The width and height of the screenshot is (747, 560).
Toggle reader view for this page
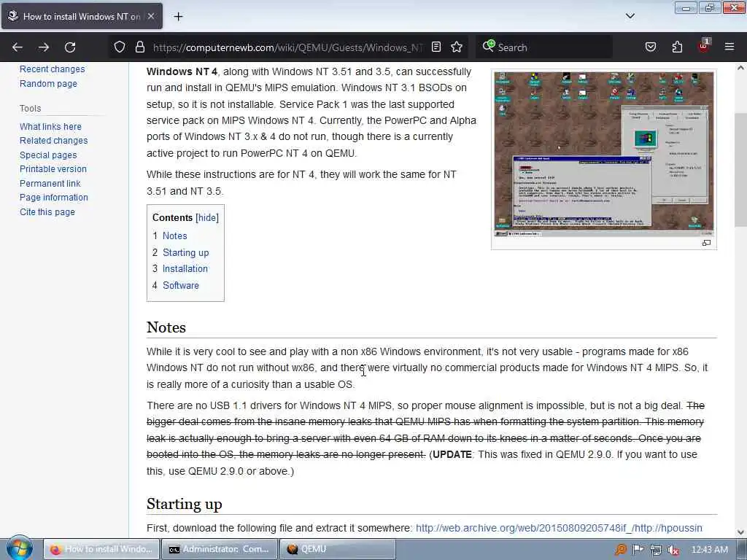436,47
